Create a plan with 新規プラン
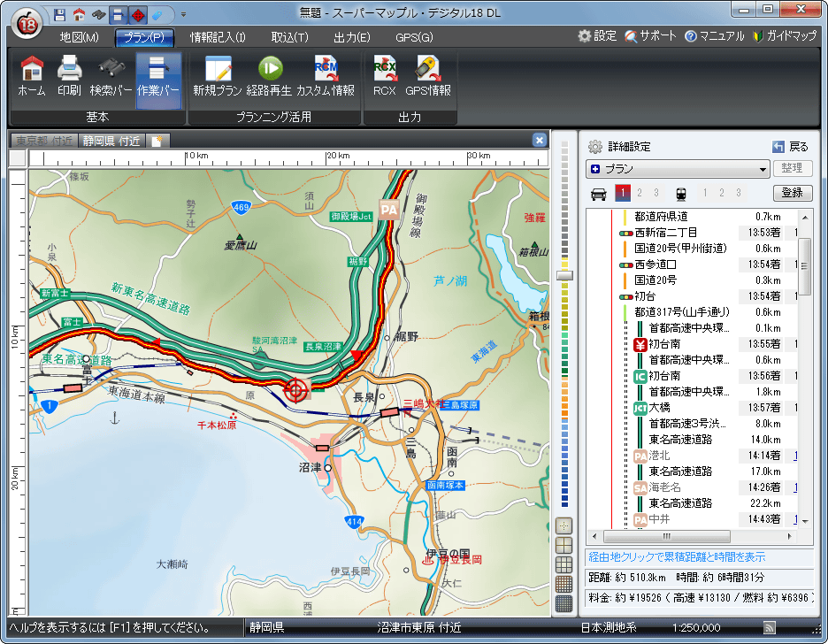 (217, 76)
